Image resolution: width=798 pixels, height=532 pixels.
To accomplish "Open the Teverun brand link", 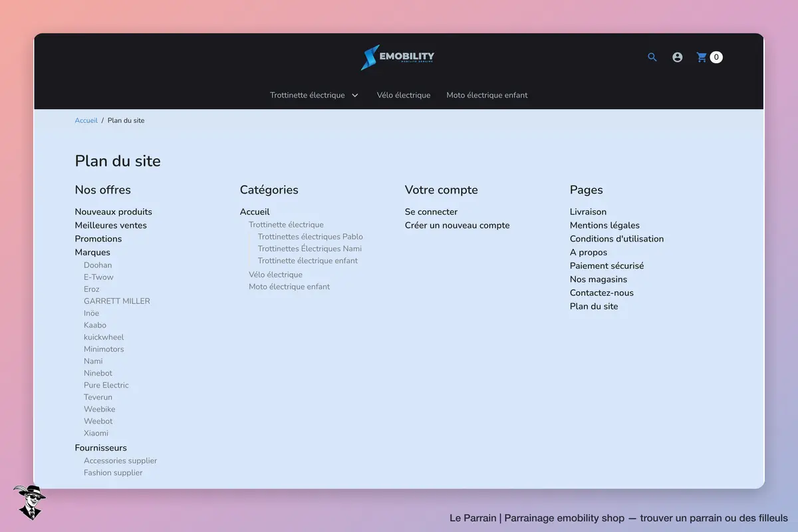I will coord(98,397).
